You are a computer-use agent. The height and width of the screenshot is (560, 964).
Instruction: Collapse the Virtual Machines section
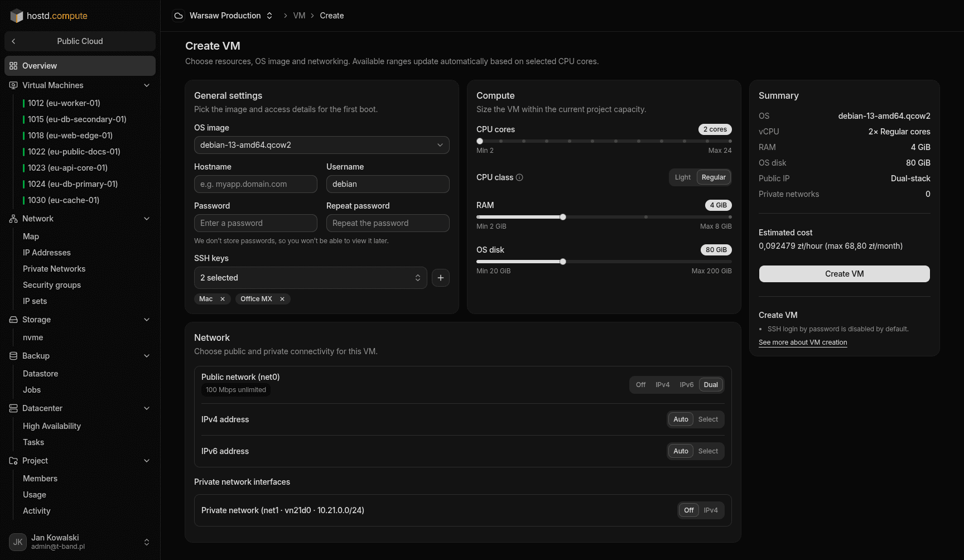pyautogui.click(x=147, y=85)
